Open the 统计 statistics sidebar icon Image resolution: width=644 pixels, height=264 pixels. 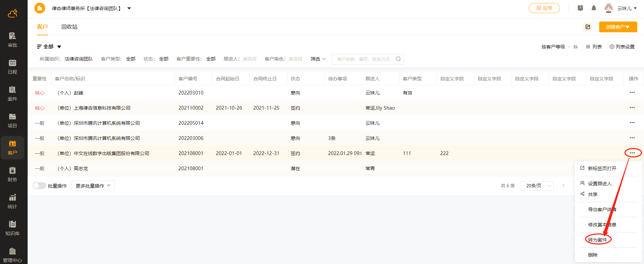12,201
